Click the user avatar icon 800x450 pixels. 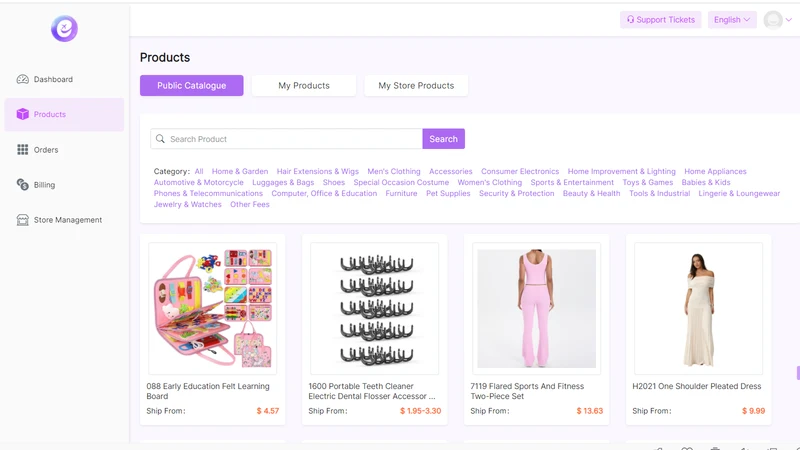pos(773,20)
